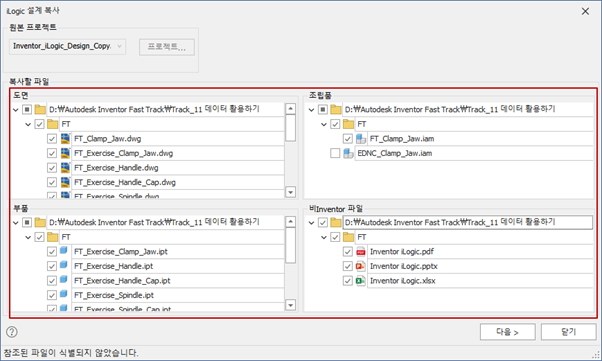The height and width of the screenshot is (361, 602).
Task: Collapse the root folder in 비Inventor 파일 pane
Action: pyautogui.click(x=311, y=223)
